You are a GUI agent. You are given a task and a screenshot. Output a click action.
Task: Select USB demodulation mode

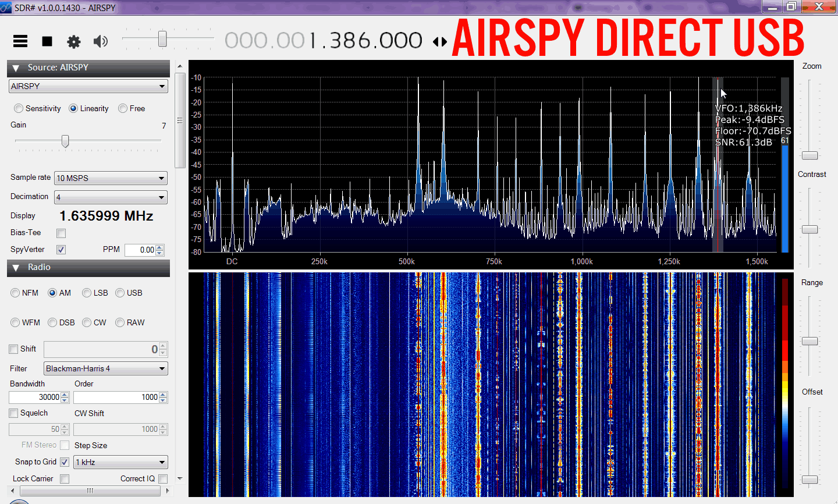[120, 293]
